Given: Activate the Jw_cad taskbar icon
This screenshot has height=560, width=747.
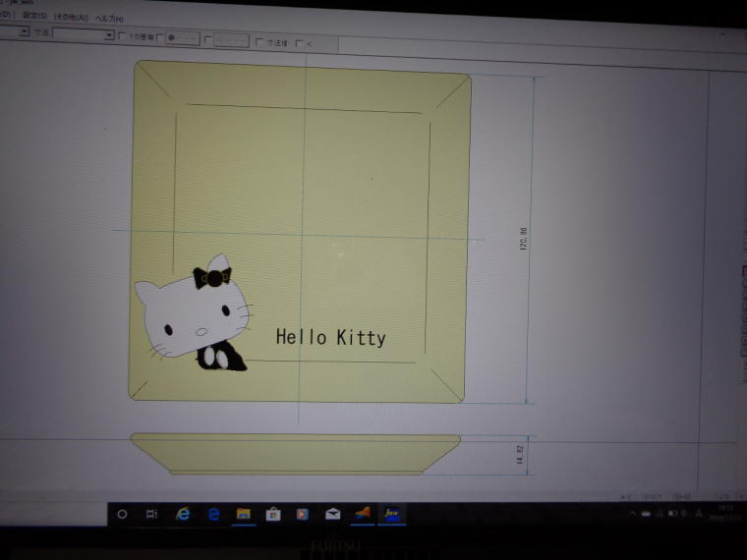Looking at the screenshot, I should (391, 514).
